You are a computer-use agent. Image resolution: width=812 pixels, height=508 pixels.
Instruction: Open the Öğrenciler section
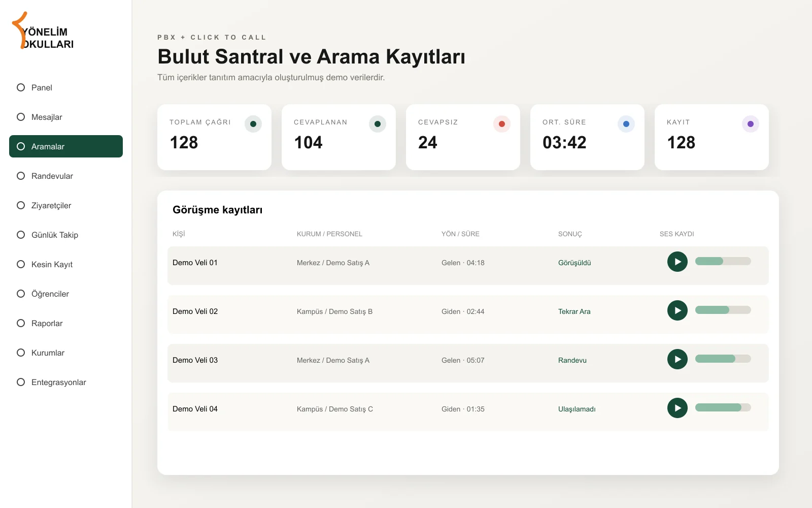pos(66,294)
